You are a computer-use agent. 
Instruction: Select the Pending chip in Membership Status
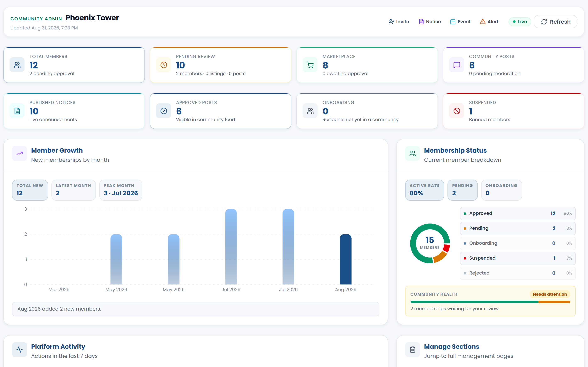pos(463,190)
